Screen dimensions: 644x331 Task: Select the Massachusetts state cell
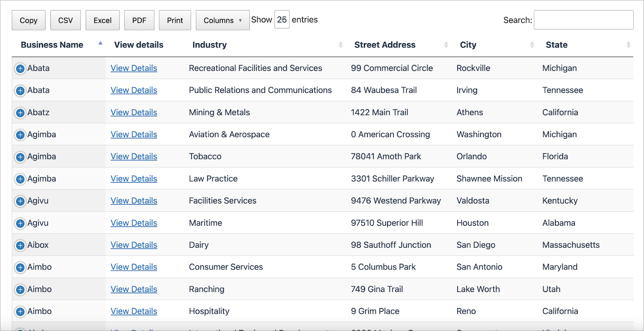pos(571,245)
